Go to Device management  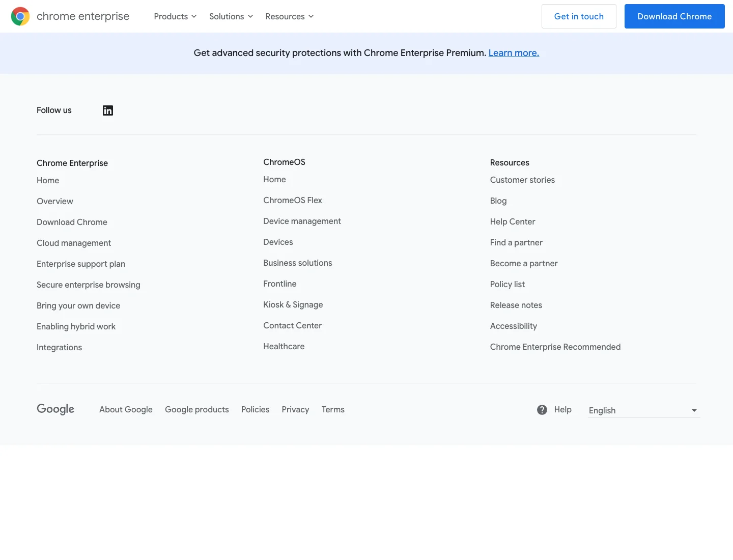[302, 221]
